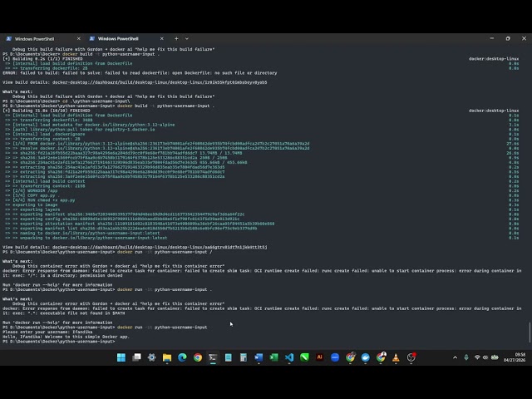Click the 'naming to docker.io/library/python-username-input:latest' line
Image resolution: width=532 pixels, height=399 pixels.
[x=82, y=233]
